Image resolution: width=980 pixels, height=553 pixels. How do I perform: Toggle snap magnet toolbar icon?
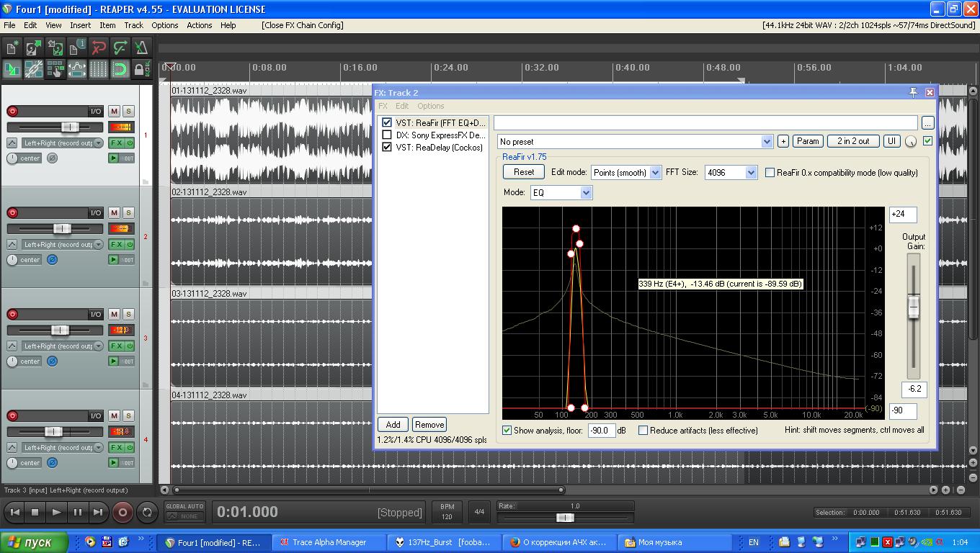120,69
